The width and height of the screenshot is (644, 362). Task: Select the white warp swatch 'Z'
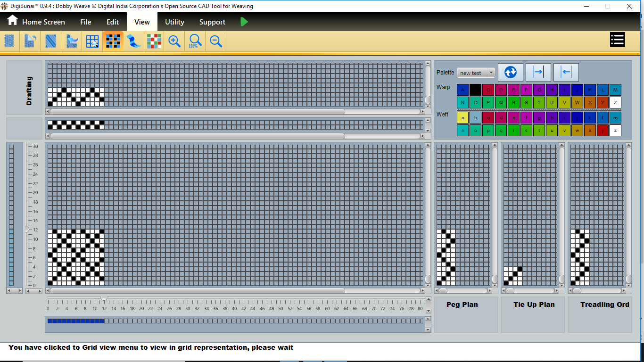click(615, 103)
